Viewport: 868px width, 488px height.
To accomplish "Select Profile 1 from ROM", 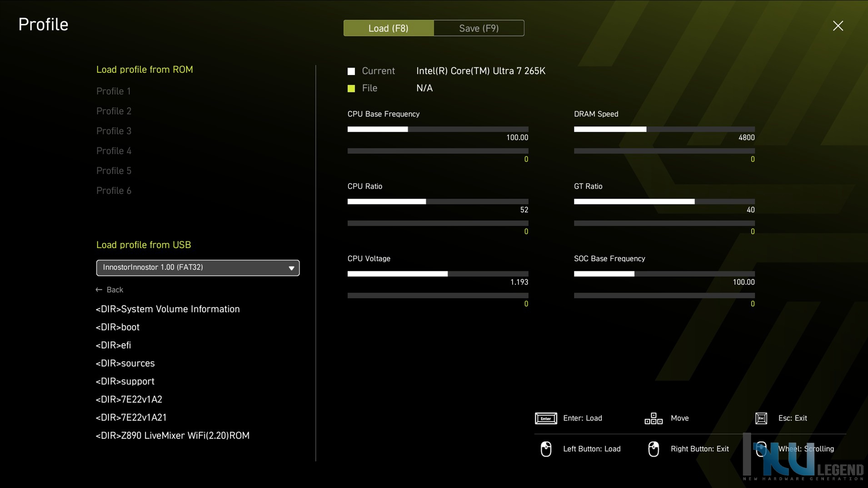I will (114, 91).
